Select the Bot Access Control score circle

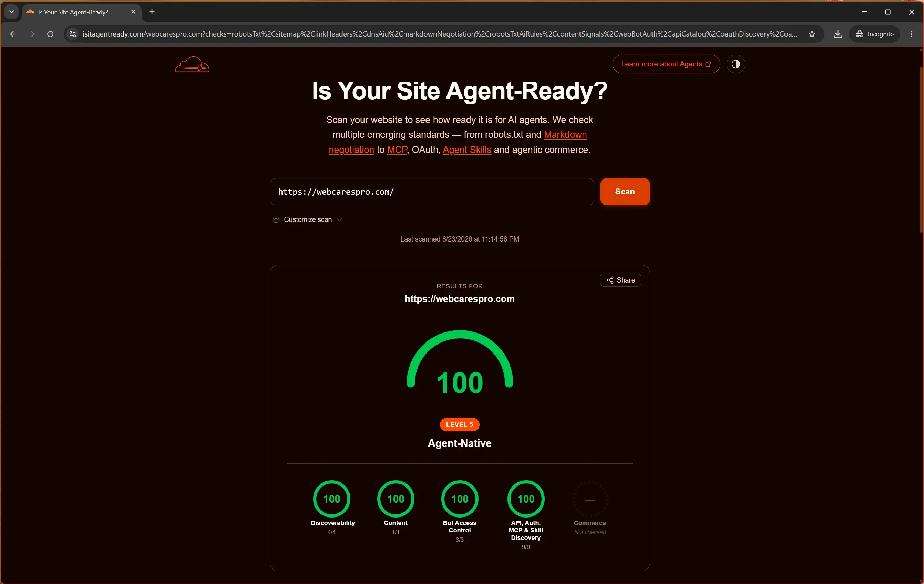(460, 499)
